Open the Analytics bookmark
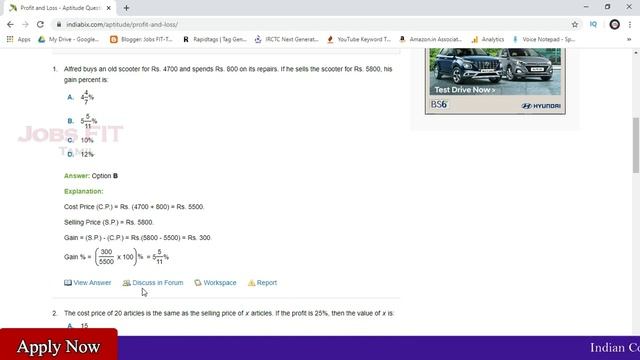The image size is (640, 360). tap(488, 39)
